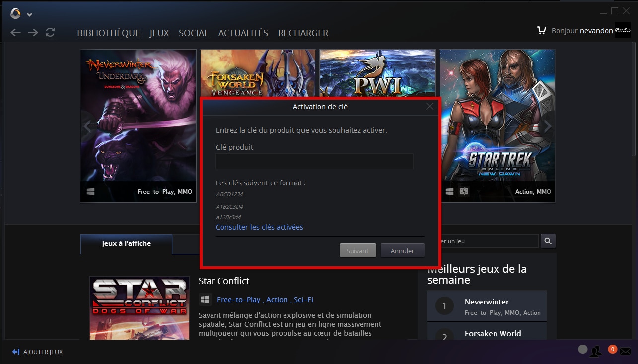The width and height of the screenshot is (638, 364).
Task: Focus the Clé produit input field
Action: point(314,161)
